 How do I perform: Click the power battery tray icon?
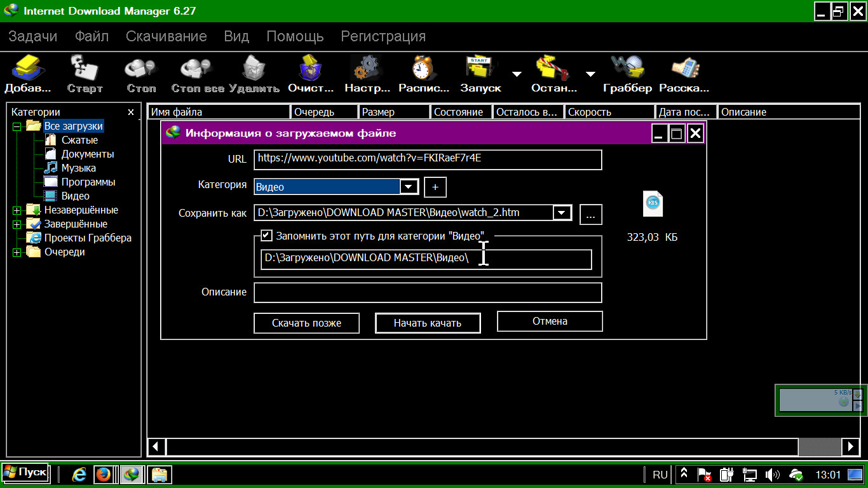pos(728,475)
